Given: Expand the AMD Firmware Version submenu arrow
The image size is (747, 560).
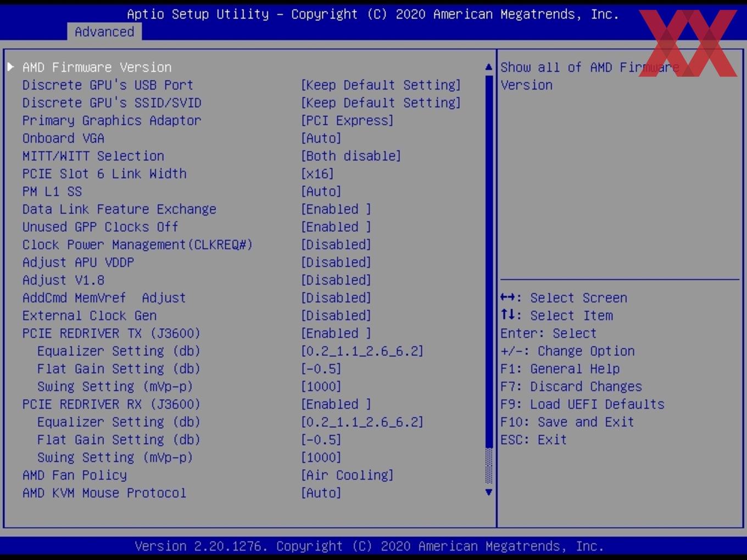Looking at the screenshot, I should coord(10,67).
